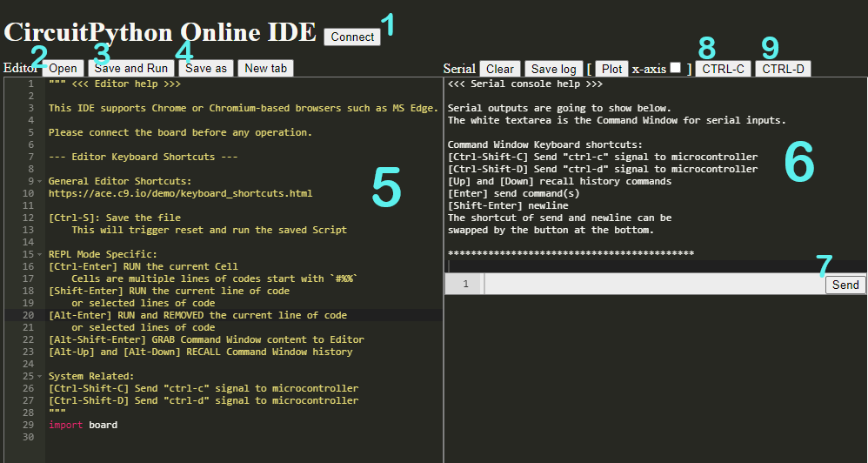Click '[Enter] send command(s)' console line
The image size is (868, 463).
pyautogui.click(x=514, y=193)
